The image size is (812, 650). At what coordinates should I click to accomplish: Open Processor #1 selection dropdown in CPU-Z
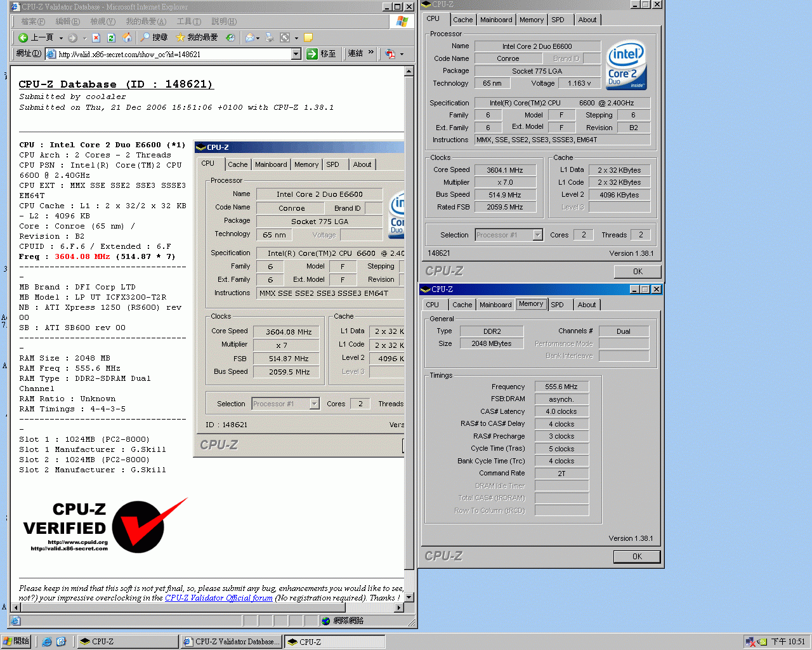click(537, 235)
